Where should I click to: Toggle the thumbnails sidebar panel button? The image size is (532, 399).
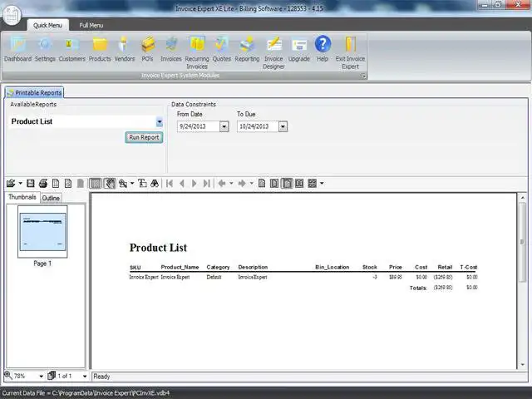[x=96, y=184]
